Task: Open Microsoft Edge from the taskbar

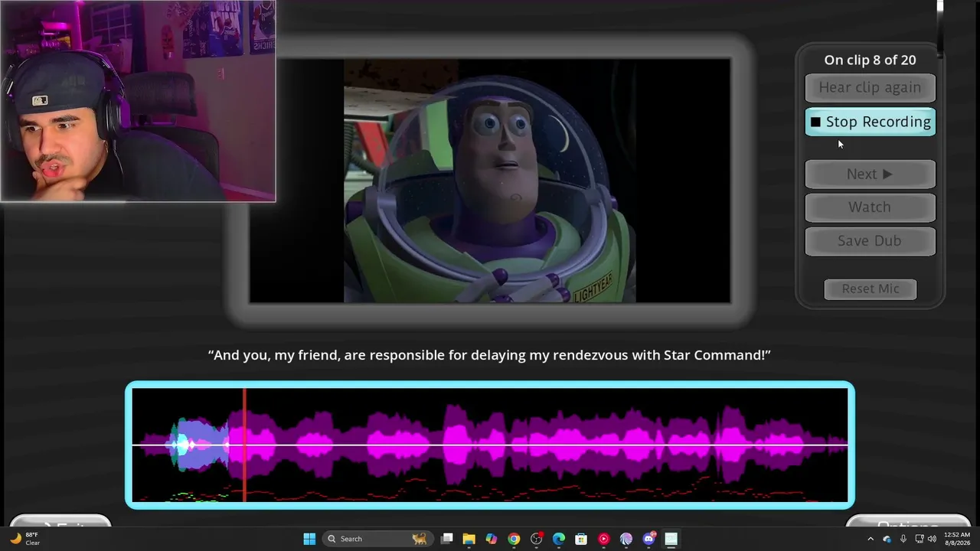Action: coord(559,539)
